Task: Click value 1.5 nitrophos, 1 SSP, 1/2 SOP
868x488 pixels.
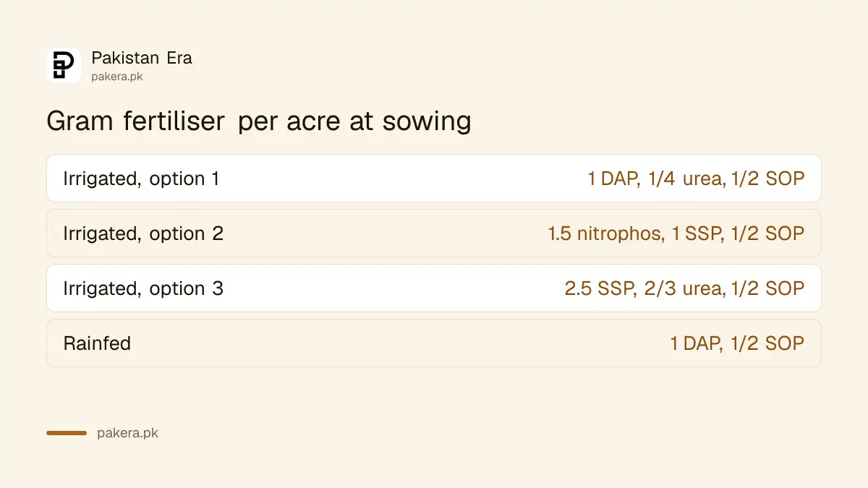Action: point(676,234)
